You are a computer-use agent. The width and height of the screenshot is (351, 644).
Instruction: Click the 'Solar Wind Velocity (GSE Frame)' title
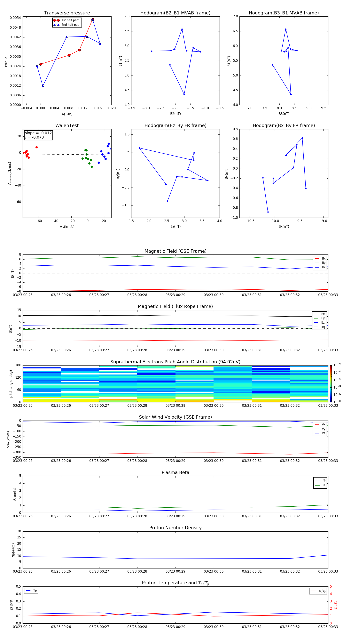pos(175,417)
